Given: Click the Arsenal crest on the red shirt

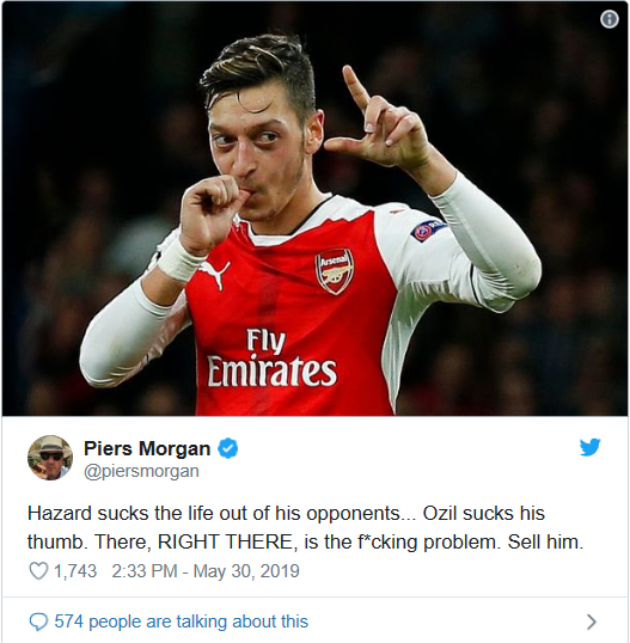Looking at the screenshot, I should click(x=334, y=270).
